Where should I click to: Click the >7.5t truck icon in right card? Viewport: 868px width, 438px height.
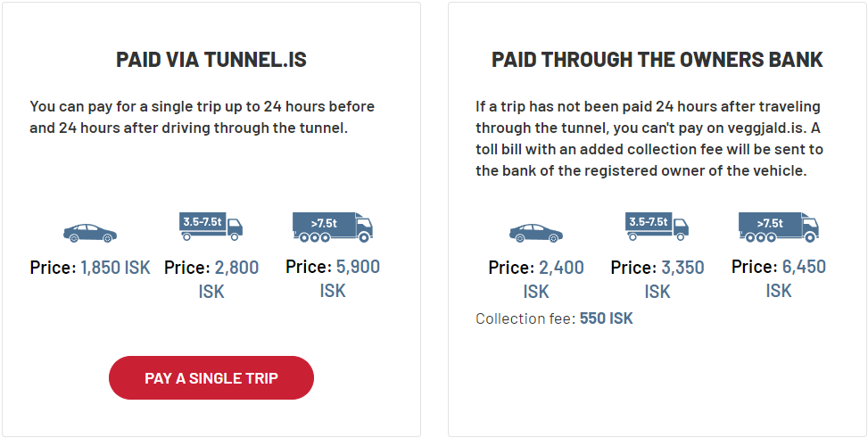pos(779,227)
